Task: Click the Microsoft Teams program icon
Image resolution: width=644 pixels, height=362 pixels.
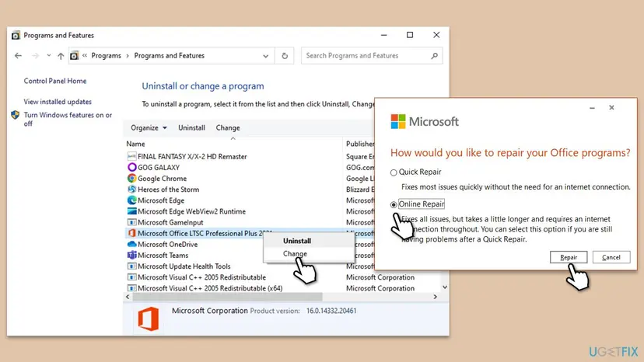Action: click(x=131, y=255)
